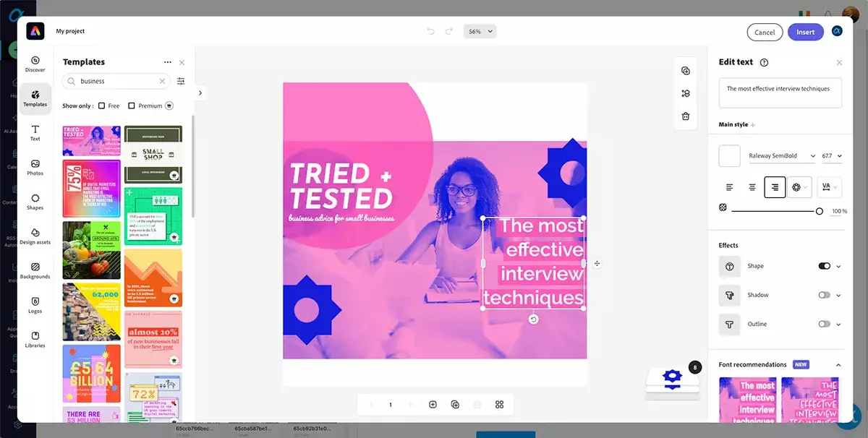Click the Cancel button
Screen dimensions: 868x438
click(x=765, y=32)
